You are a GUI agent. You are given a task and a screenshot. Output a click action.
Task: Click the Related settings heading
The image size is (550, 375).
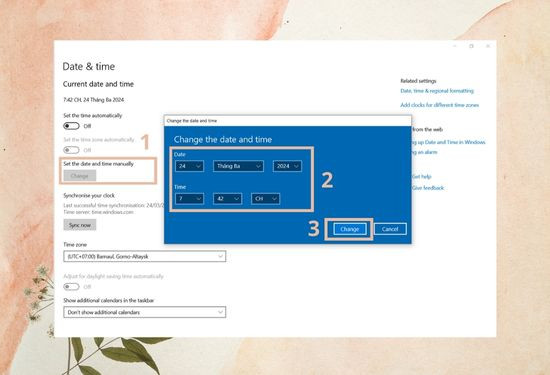click(x=418, y=81)
